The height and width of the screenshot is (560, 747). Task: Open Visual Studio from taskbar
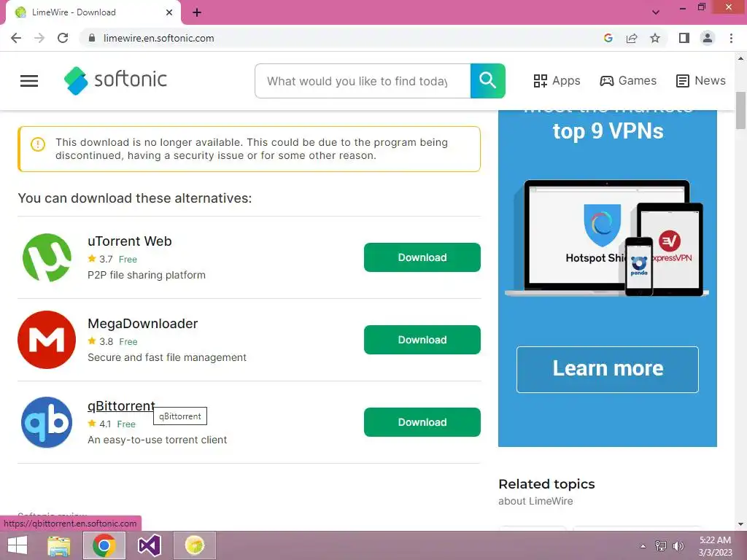tap(149, 545)
